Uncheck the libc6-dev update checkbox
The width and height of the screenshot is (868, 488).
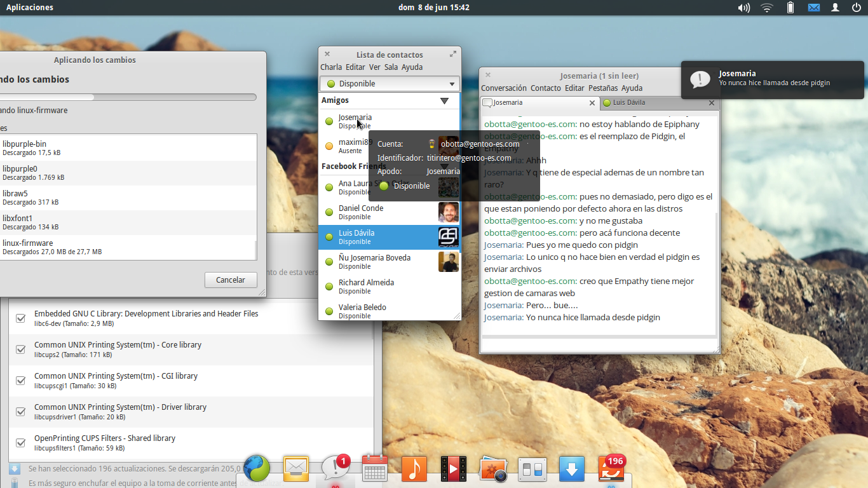tap(20, 318)
